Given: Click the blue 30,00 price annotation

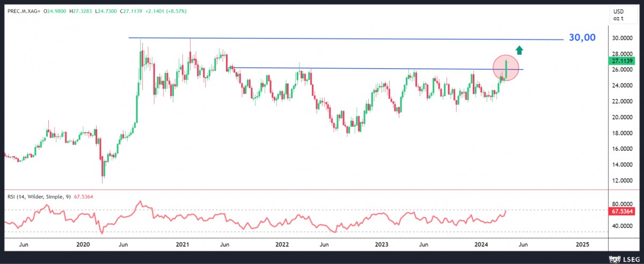Looking at the screenshot, I should [582, 38].
